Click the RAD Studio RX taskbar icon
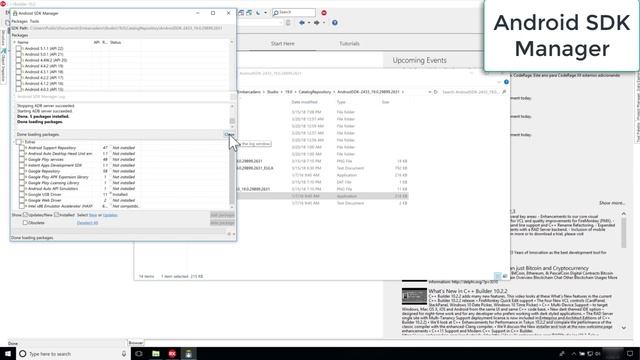 [x=172, y=353]
